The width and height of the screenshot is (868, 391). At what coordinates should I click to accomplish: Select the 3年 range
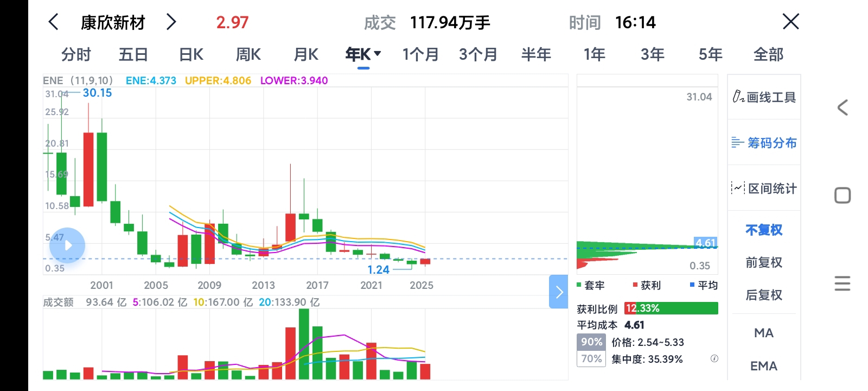pos(652,54)
